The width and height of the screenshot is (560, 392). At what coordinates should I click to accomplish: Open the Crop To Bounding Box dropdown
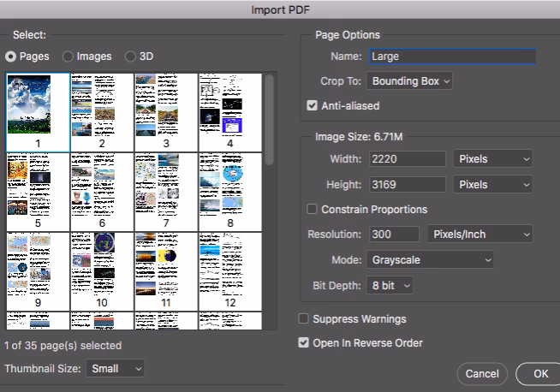tap(409, 81)
